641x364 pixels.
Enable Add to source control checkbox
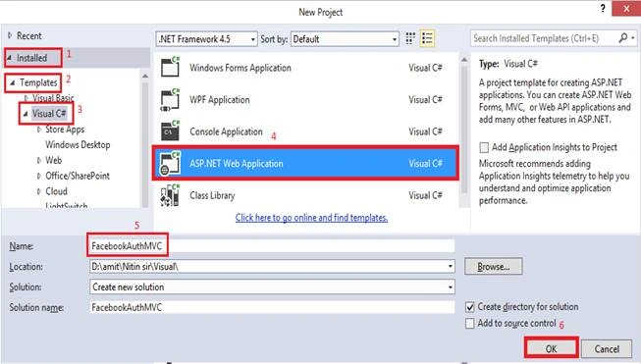(470, 323)
